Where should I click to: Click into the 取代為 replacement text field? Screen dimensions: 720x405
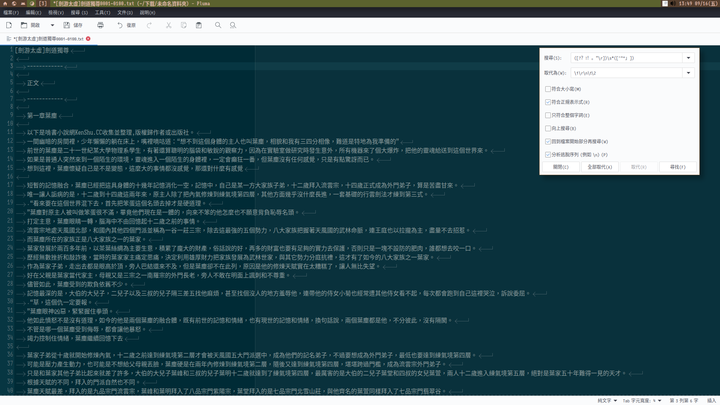(626, 73)
